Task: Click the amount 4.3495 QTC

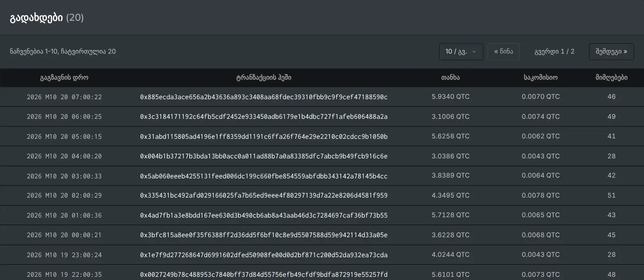Action: pyautogui.click(x=450, y=196)
